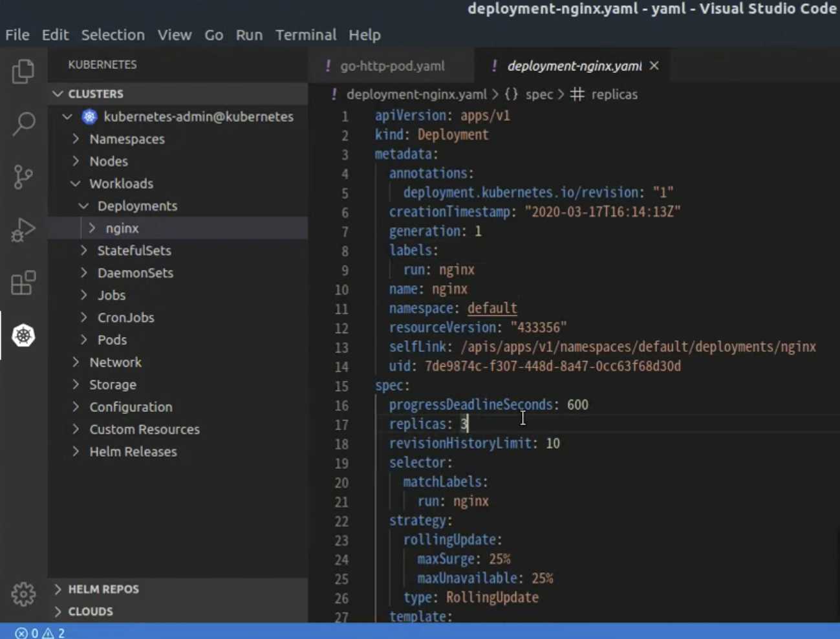Click the braces icon before spec in breadcrumb
Screen dimensions: 840x639
coord(512,94)
